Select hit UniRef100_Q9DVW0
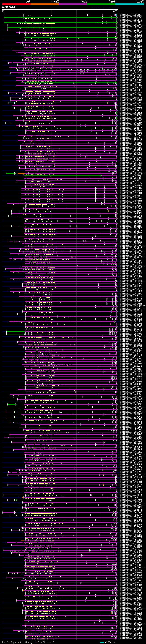 [x=131, y=100]
